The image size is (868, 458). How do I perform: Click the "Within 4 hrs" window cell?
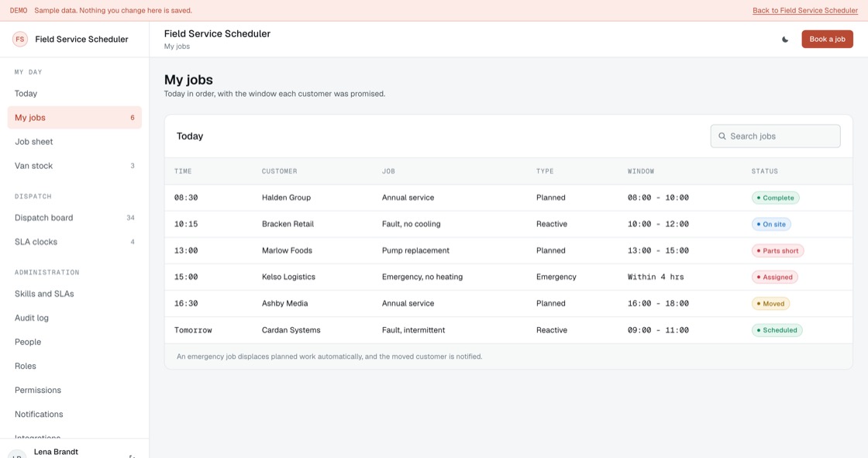pyautogui.click(x=656, y=277)
